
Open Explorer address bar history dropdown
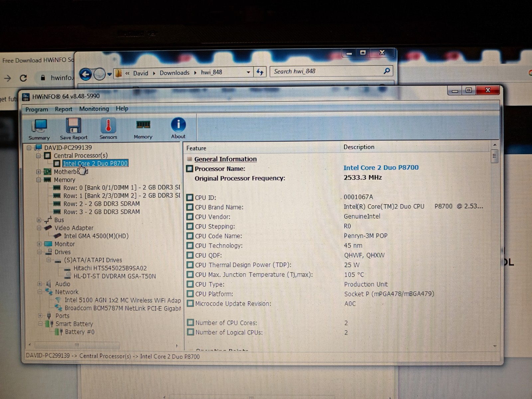[248, 72]
